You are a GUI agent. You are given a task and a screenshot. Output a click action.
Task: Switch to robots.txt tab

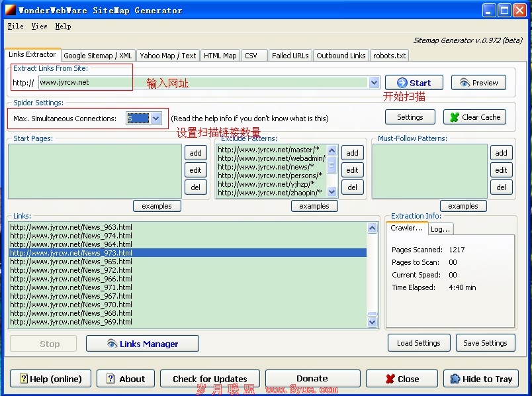pos(390,56)
